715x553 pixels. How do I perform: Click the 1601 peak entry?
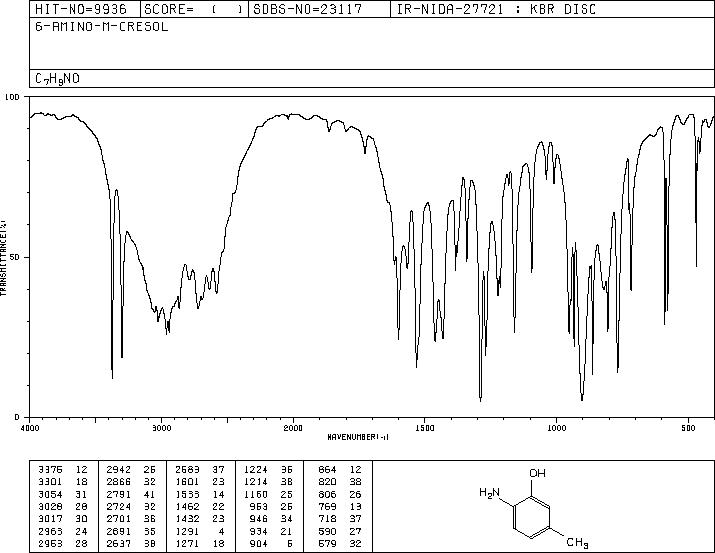click(200, 482)
